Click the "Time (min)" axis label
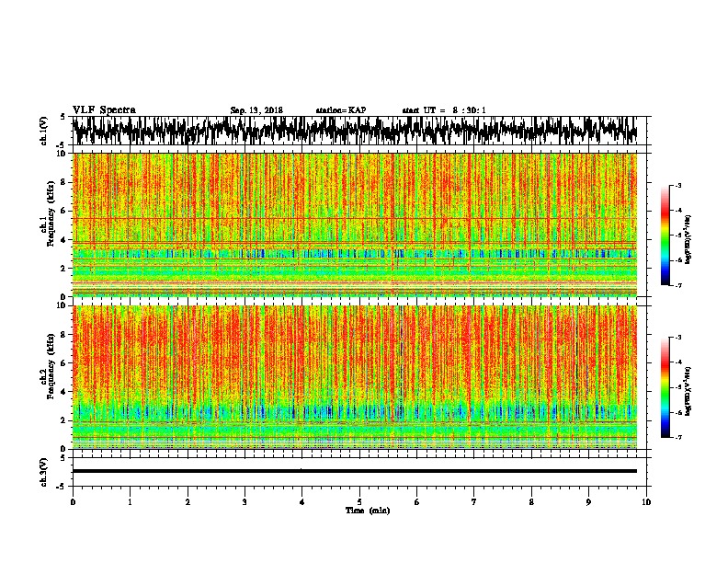Image resolution: width=728 pixels, height=563 pixels. pyautogui.click(x=368, y=511)
